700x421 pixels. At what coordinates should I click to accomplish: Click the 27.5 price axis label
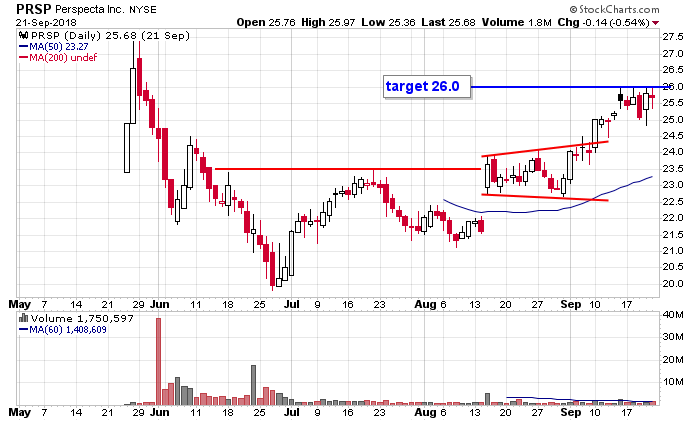coord(672,37)
